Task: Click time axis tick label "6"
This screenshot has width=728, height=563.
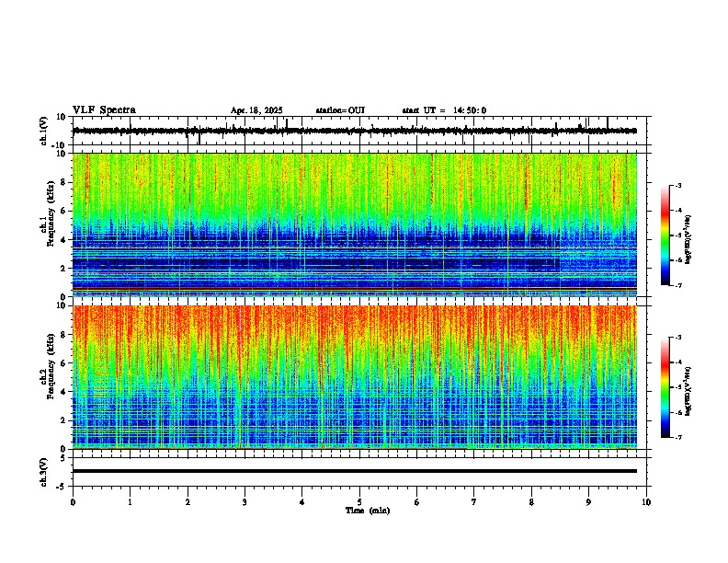Action: (416, 502)
